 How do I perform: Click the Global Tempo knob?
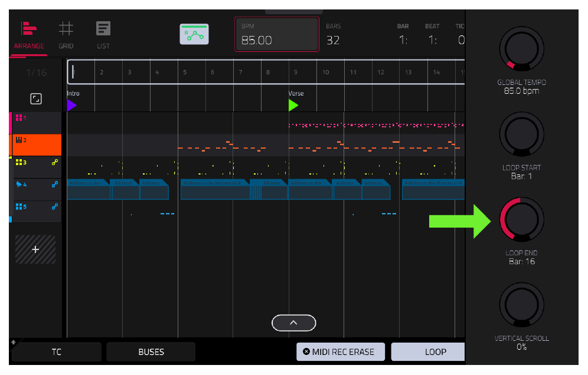click(x=522, y=49)
